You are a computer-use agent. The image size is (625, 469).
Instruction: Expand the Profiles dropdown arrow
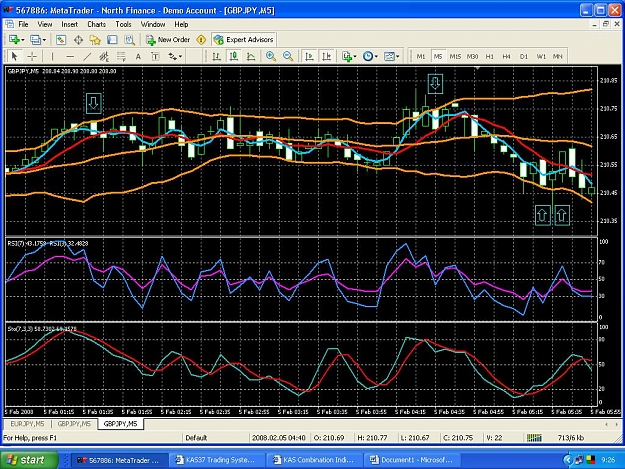(x=44, y=40)
